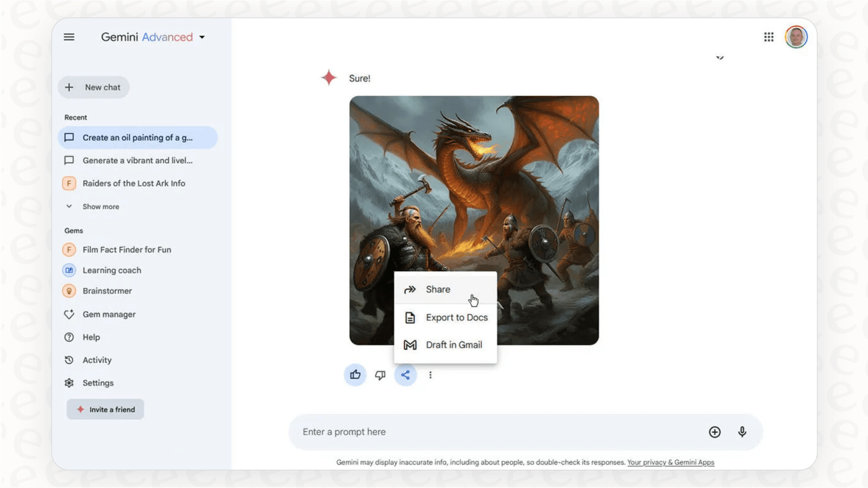The width and height of the screenshot is (868, 488).
Task: Click the share and export icon
Action: point(406,375)
